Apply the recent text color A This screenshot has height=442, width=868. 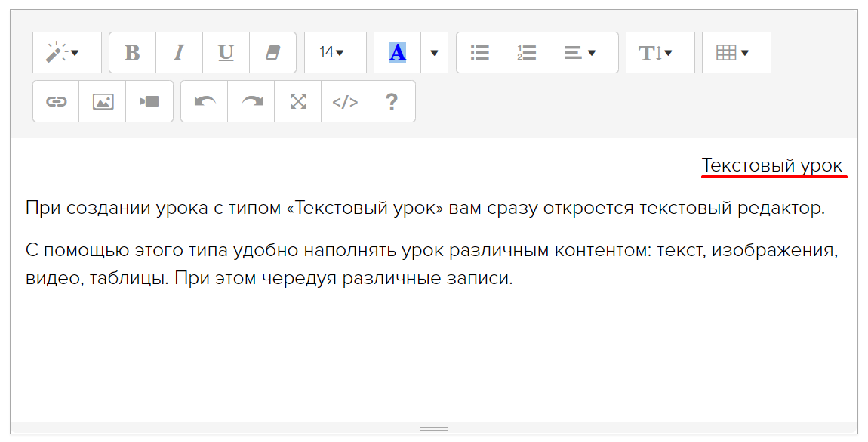coord(397,53)
